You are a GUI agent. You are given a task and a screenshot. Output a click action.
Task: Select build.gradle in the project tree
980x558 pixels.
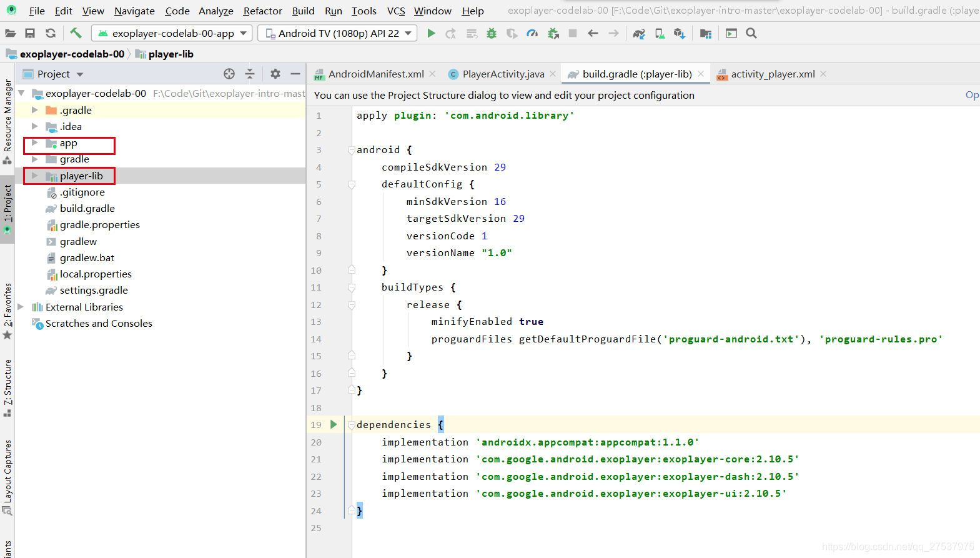(x=87, y=208)
